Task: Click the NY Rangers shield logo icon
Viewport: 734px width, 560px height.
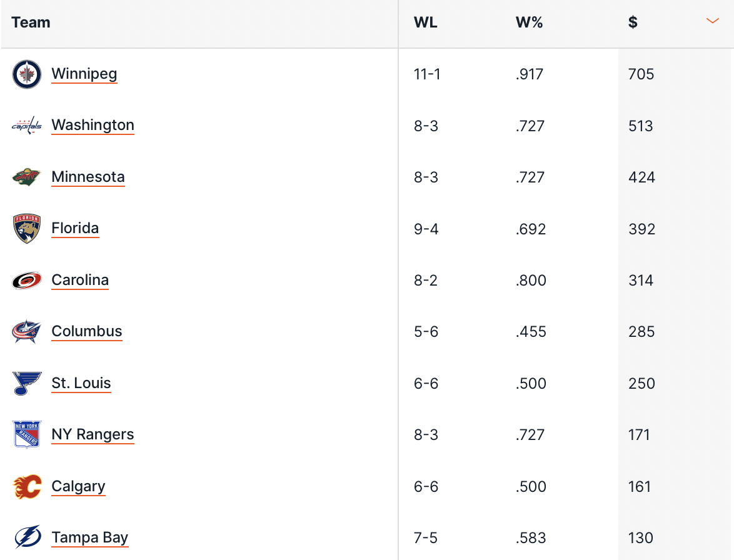Action: pyautogui.click(x=27, y=434)
